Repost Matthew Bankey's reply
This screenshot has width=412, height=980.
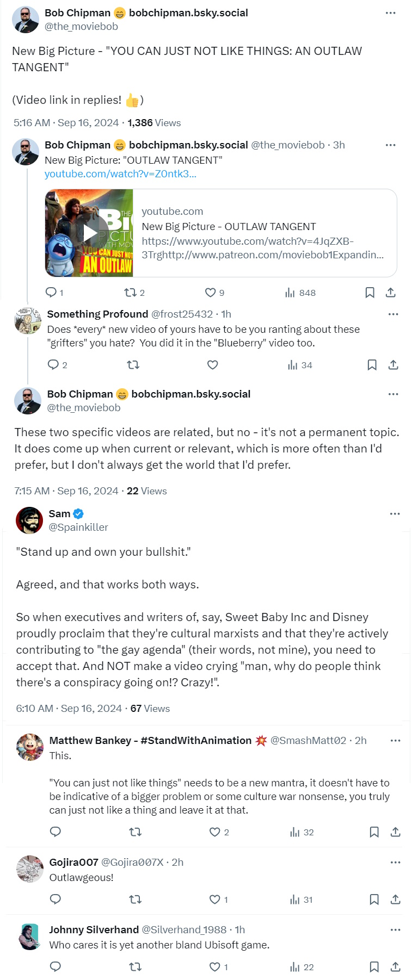[x=135, y=832]
